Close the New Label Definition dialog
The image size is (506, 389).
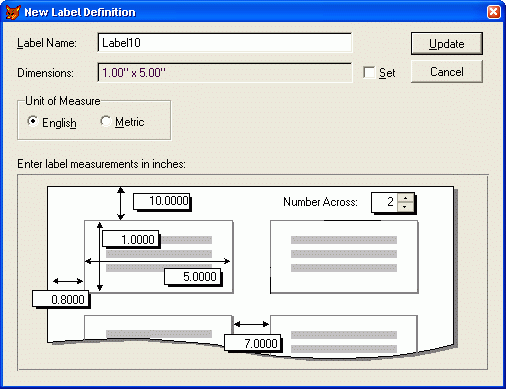click(494, 12)
